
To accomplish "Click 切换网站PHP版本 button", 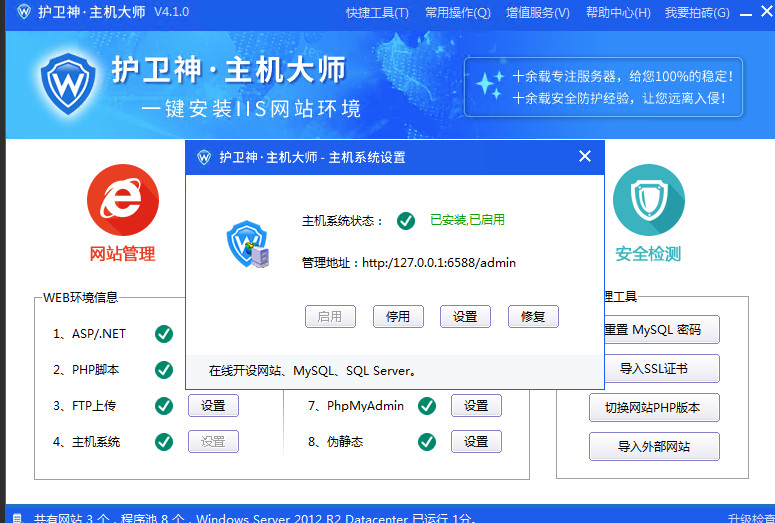I will pos(654,407).
